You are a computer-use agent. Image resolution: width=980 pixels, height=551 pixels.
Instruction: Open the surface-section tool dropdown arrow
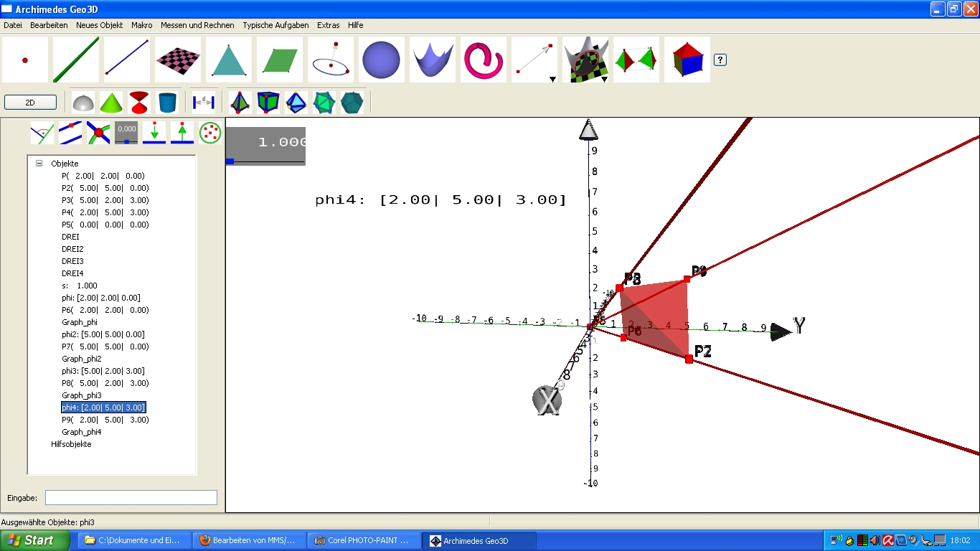[604, 79]
